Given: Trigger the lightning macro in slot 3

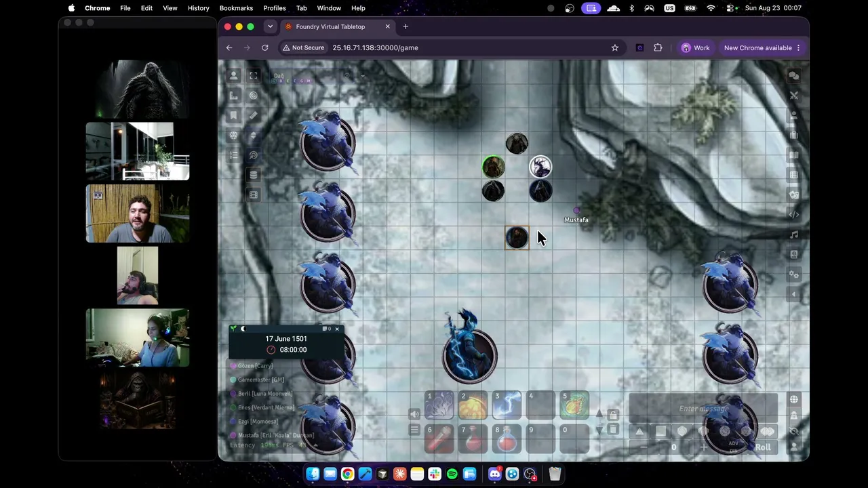Looking at the screenshot, I should (x=507, y=405).
